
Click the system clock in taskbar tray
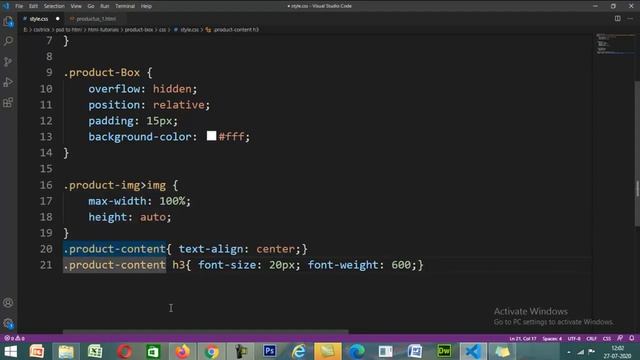tap(617, 352)
